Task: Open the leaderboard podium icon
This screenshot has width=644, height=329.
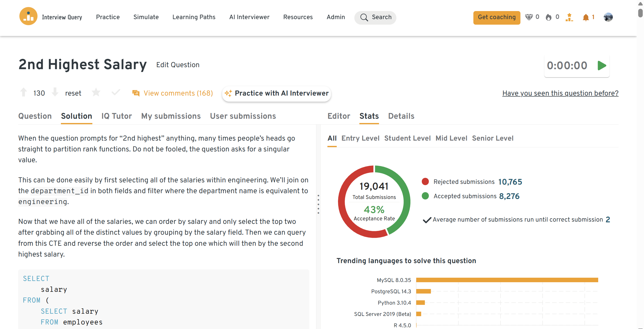Action: [569, 17]
